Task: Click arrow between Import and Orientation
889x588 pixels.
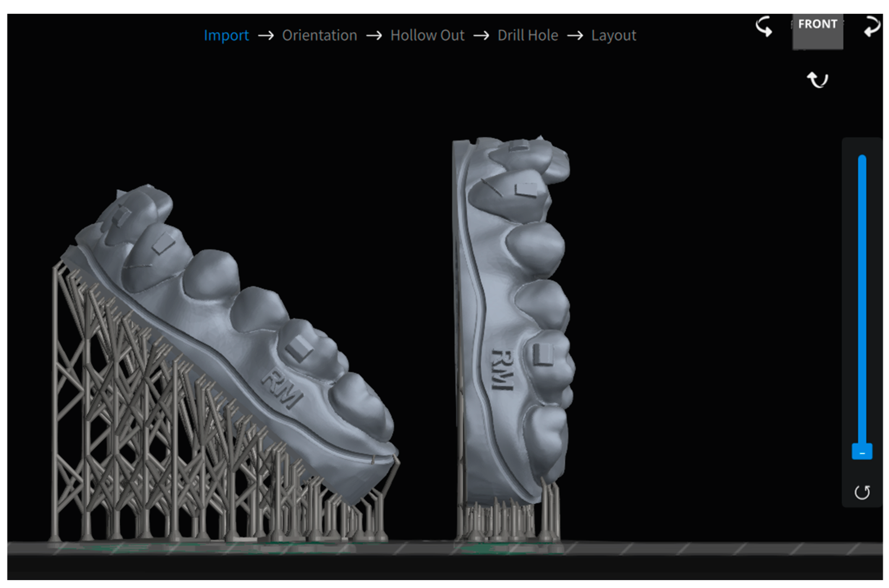Action: pyautogui.click(x=266, y=36)
